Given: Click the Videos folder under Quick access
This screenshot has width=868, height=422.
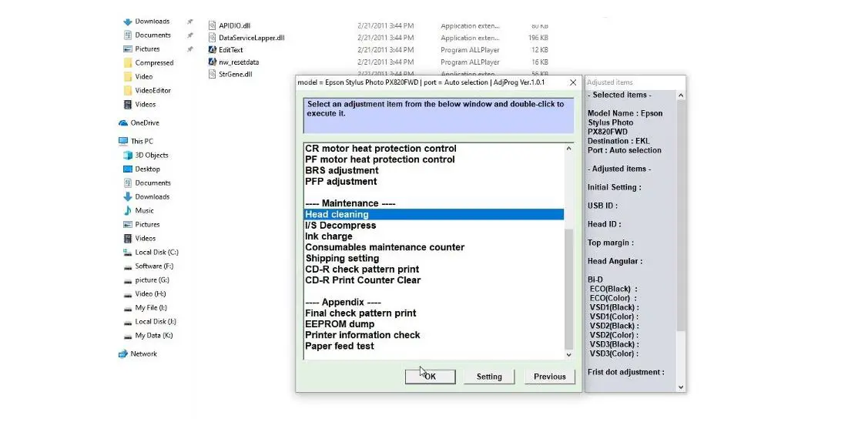Looking at the screenshot, I should point(145,105).
